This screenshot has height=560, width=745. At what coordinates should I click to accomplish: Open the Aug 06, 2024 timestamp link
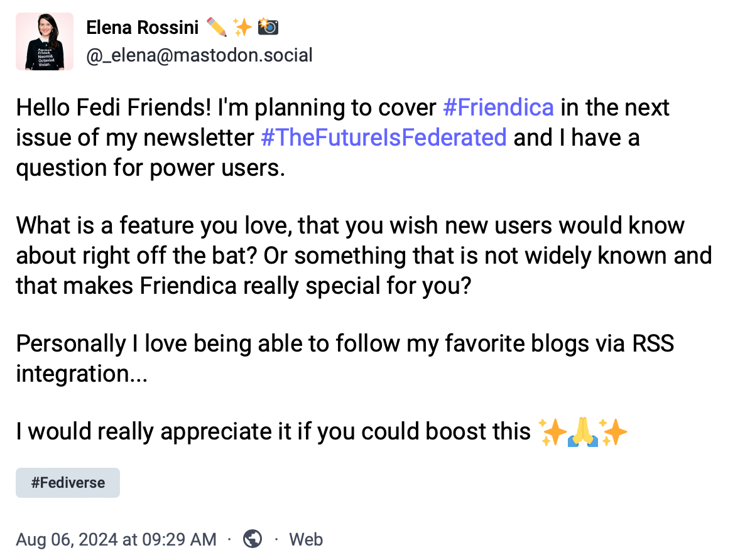[116, 539]
